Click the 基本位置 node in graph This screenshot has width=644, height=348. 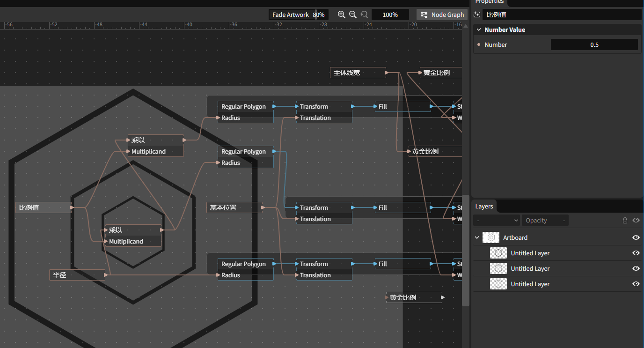point(234,207)
